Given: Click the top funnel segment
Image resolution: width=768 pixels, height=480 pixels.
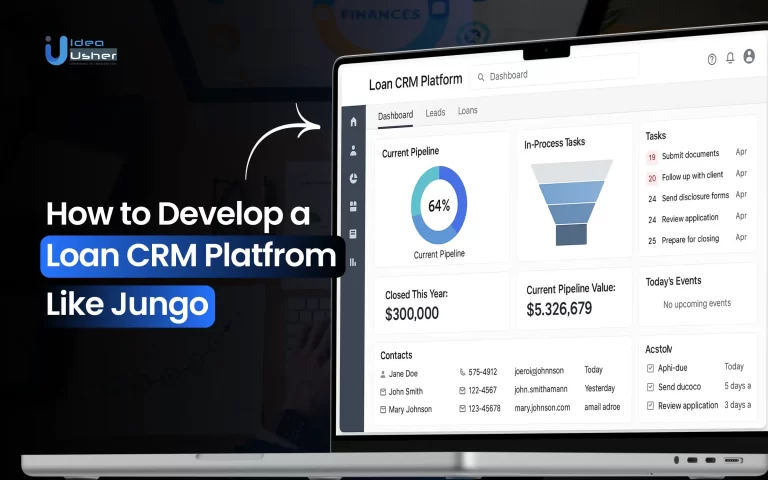Looking at the screenshot, I should point(571,172).
